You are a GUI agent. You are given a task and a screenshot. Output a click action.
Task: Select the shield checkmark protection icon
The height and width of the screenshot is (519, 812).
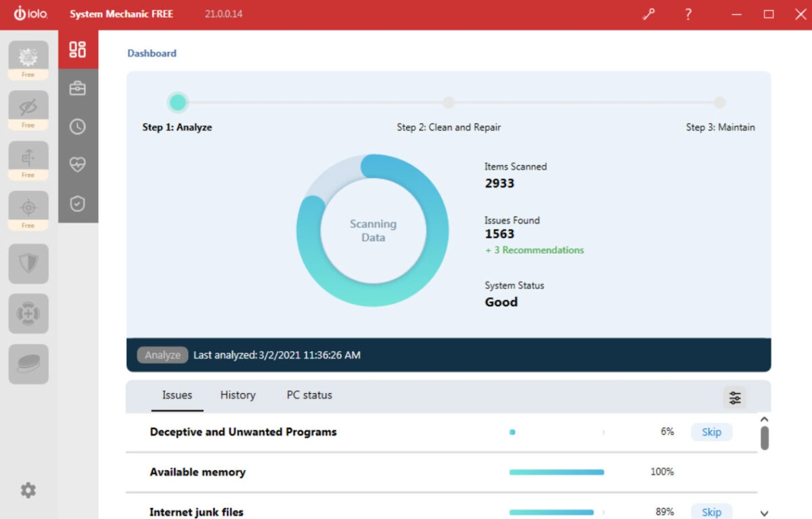point(76,200)
